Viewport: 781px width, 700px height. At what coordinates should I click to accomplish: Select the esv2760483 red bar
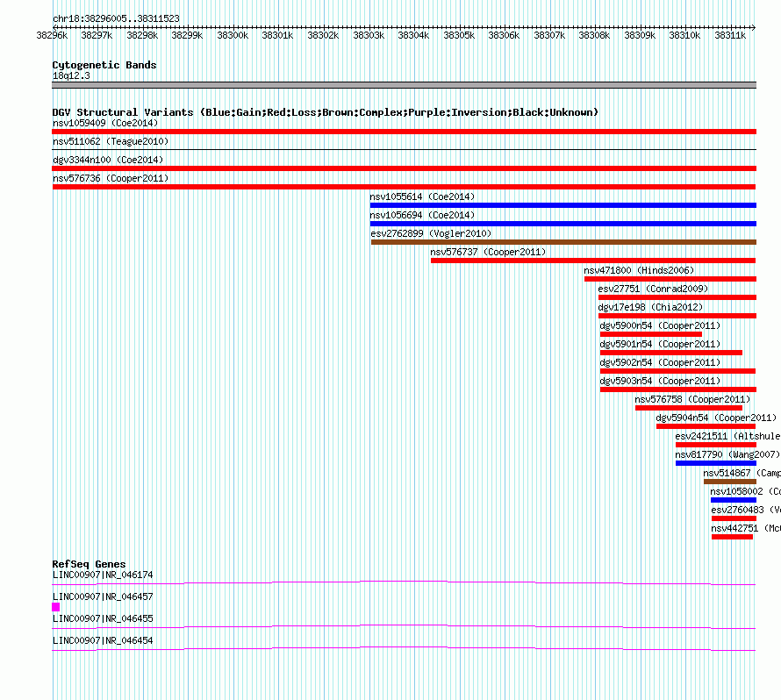(x=734, y=518)
